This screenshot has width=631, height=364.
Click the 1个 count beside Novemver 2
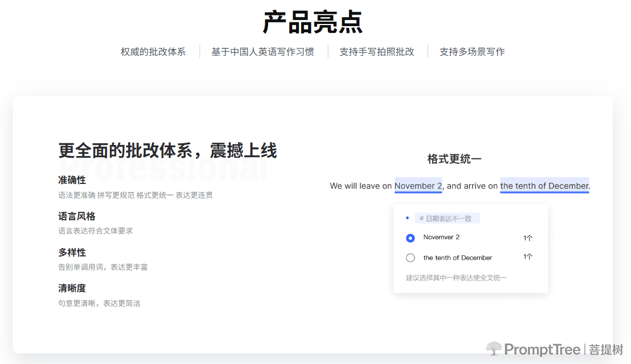tap(528, 237)
